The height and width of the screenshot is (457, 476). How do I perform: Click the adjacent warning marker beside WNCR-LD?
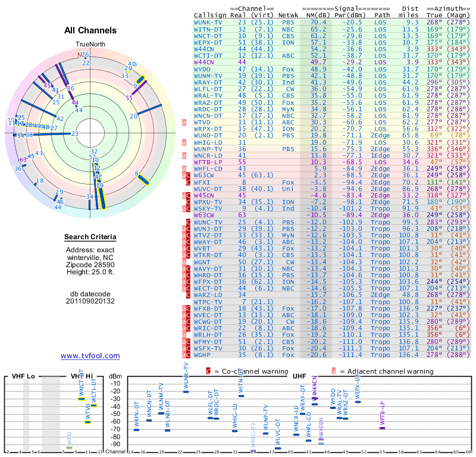(184, 155)
